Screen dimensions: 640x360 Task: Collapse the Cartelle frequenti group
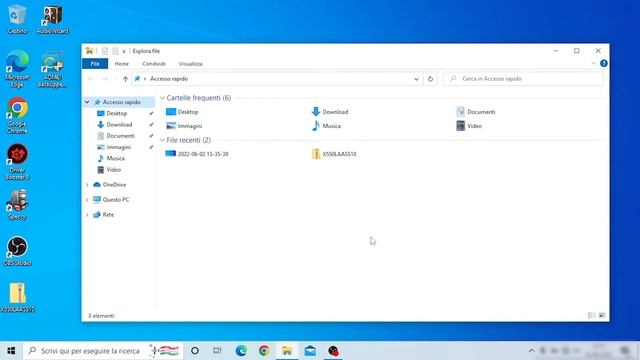162,98
